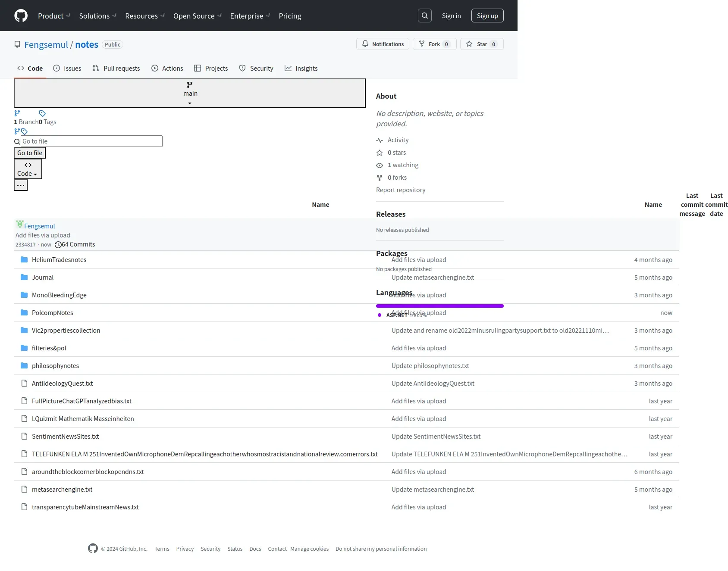This screenshot has height=571, width=728.
Task: Click commit hash 2334817
Action: (25, 245)
